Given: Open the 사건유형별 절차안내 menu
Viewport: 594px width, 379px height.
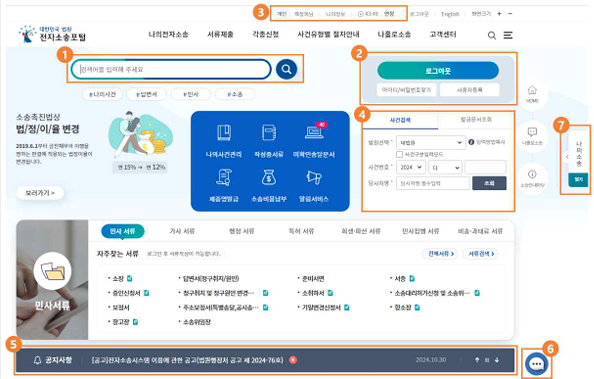Looking at the screenshot, I should coord(328,34).
